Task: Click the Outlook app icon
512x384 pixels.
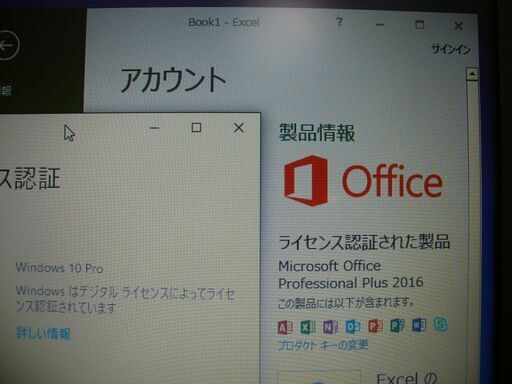Action: click(353, 326)
